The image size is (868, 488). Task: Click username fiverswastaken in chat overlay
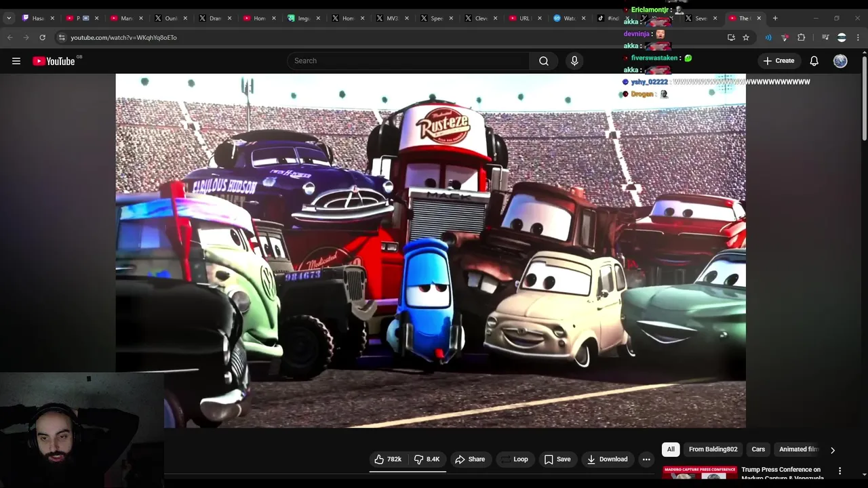point(654,58)
